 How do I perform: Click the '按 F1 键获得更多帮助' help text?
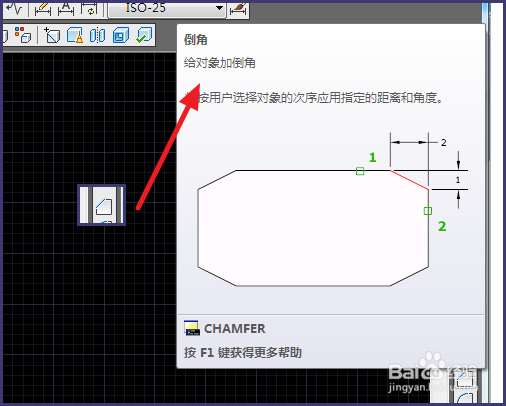tap(243, 352)
